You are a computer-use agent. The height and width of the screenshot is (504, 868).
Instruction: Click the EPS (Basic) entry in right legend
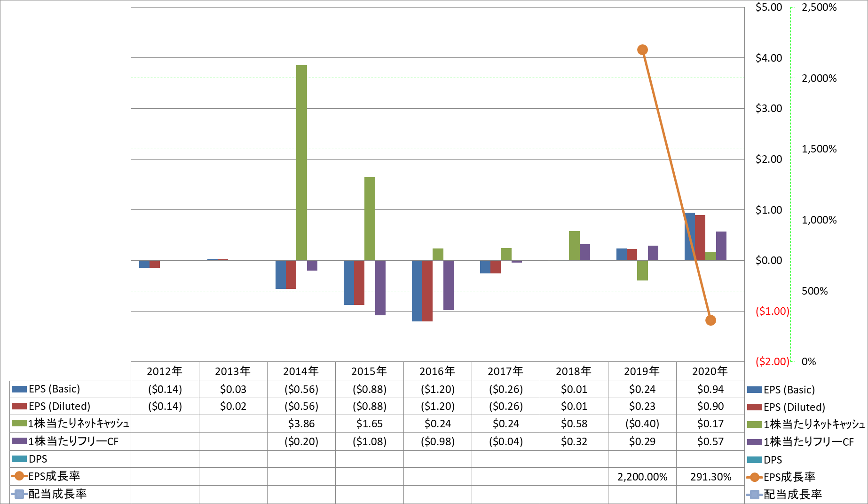781,390
